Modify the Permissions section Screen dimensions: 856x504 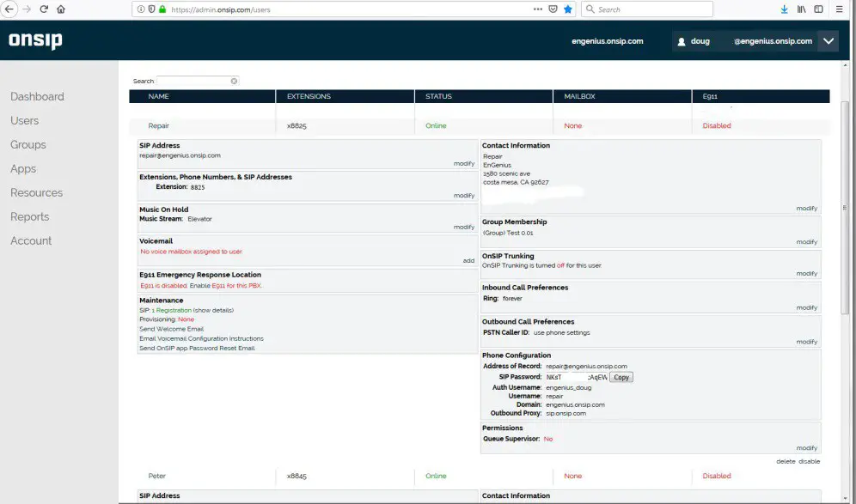806,448
